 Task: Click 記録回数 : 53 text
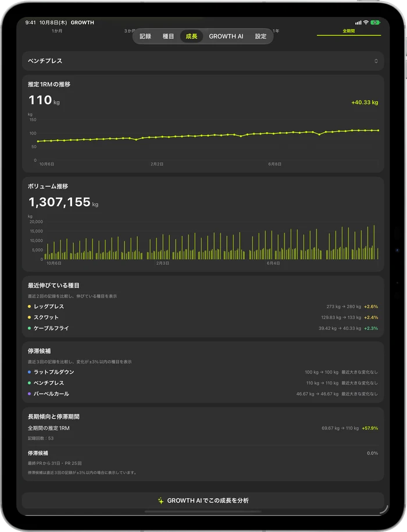[x=41, y=438]
